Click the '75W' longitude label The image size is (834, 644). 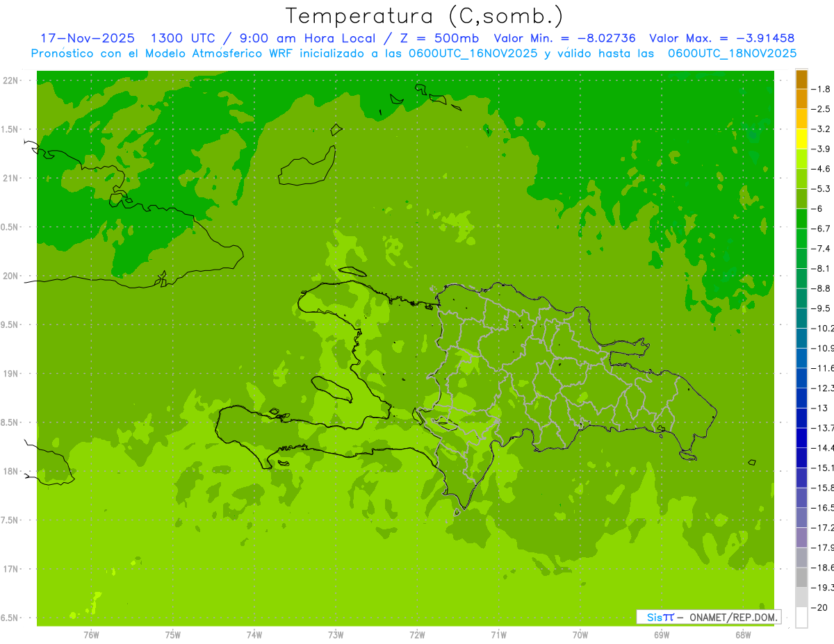(173, 635)
